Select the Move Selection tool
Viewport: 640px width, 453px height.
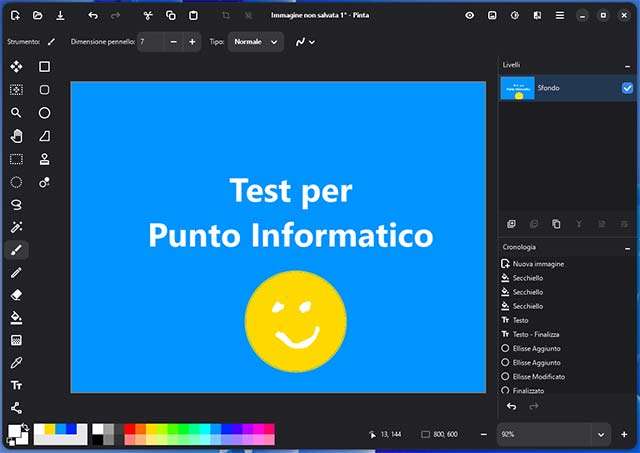coord(16,90)
